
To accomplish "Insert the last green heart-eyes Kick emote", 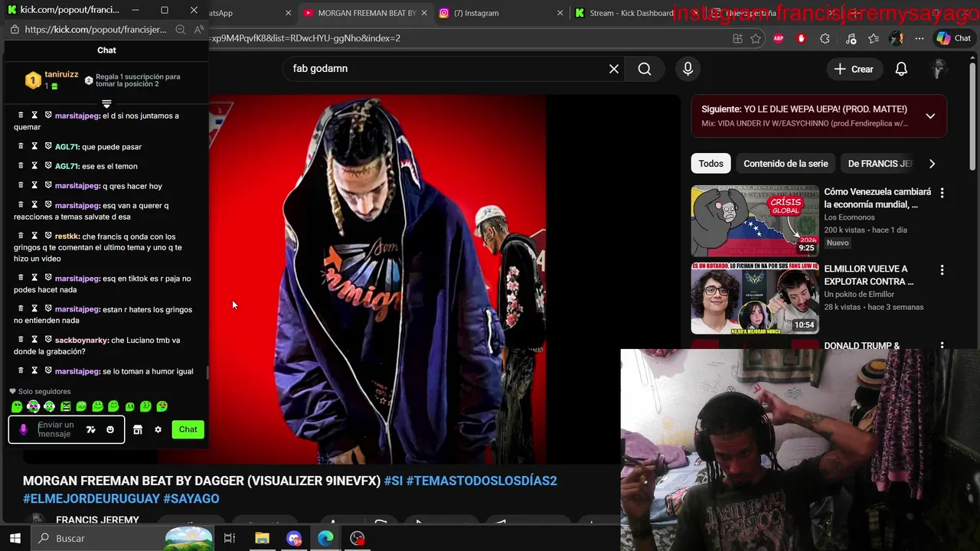I will 162,406.
